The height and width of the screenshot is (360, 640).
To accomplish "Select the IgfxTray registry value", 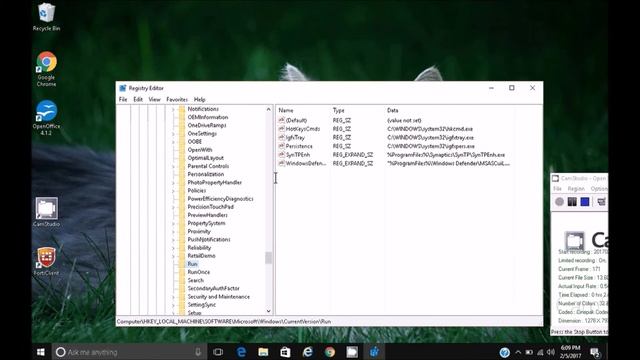I will (295, 138).
